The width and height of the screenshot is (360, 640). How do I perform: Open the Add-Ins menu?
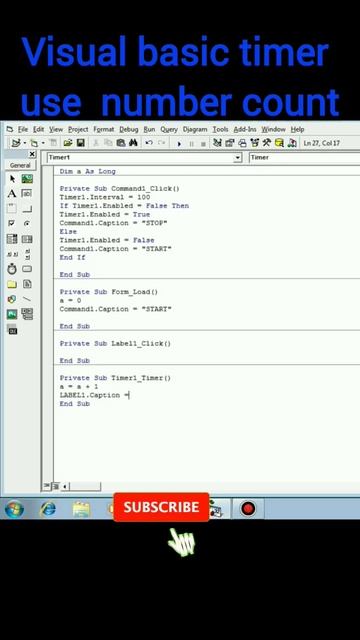tap(245, 129)
